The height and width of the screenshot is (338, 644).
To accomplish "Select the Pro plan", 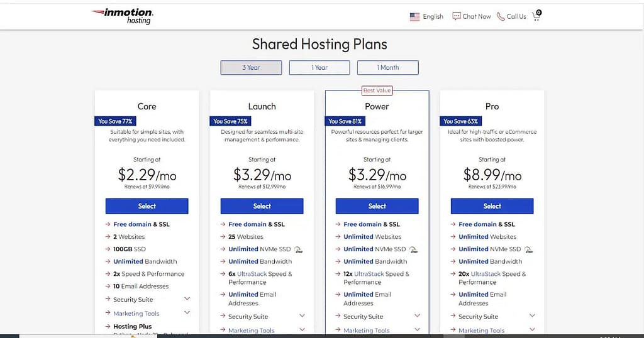I will [x=492, y=206].
